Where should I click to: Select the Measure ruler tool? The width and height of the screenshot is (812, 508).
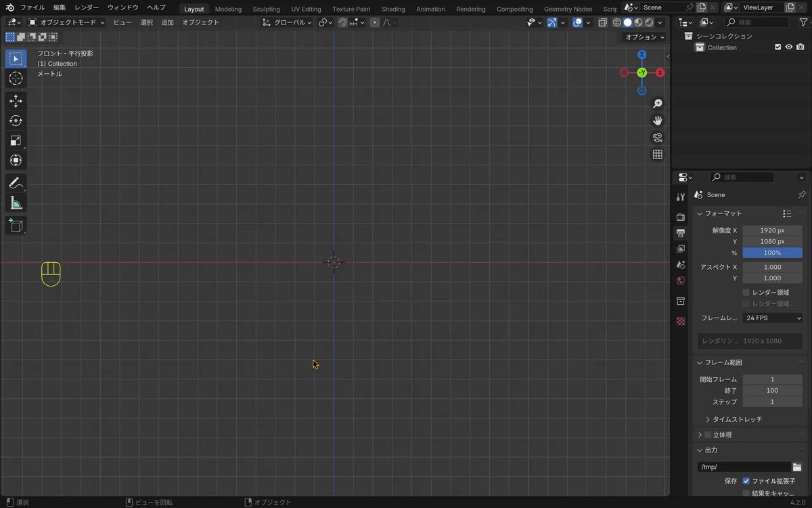(16, 203)
